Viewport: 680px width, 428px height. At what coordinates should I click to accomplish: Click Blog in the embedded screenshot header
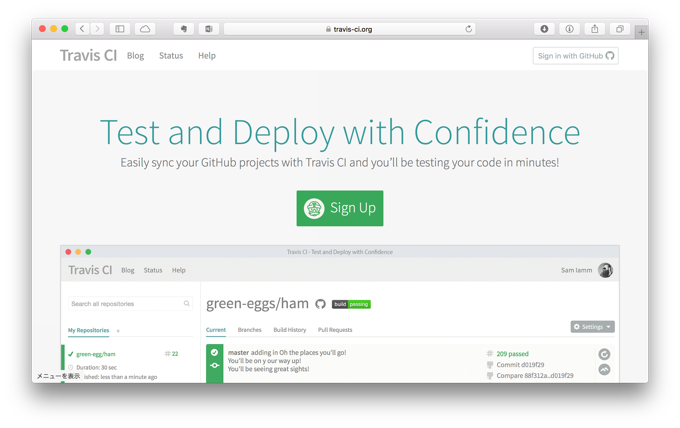click(128, 270)
